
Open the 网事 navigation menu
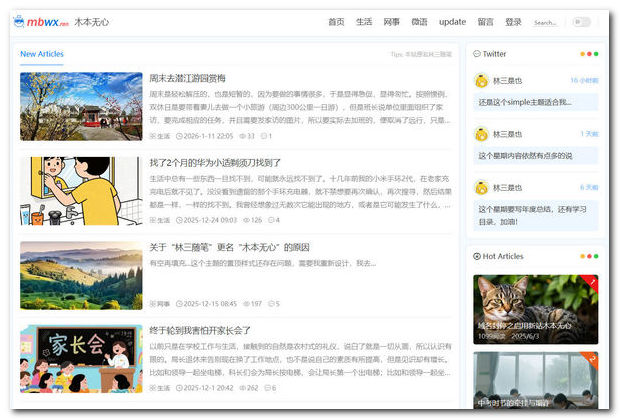[391, 22]
